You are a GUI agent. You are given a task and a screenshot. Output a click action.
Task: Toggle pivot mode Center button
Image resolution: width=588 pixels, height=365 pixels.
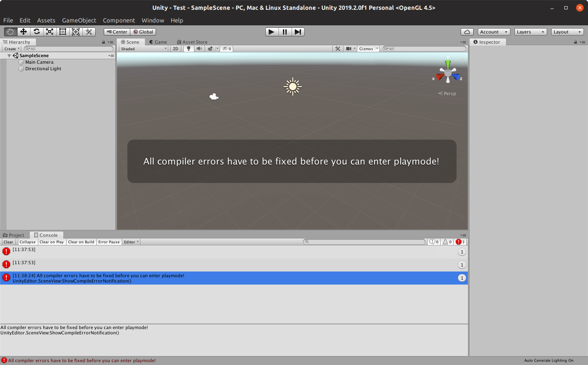point(117,32)
